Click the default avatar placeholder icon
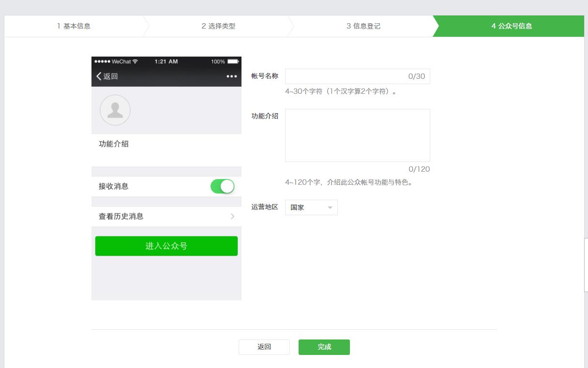The image size is (588, 368). tap(115, 110)
